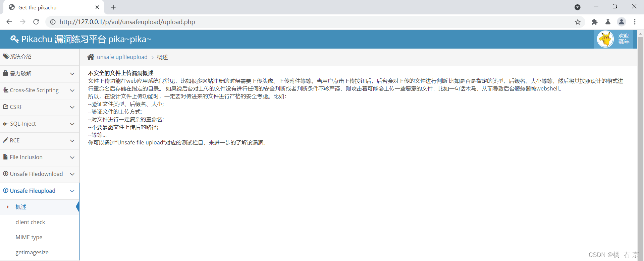Open the Unsafe Filedownload menu item
Screen dimensions: 644x261
[x=40, y=174]
